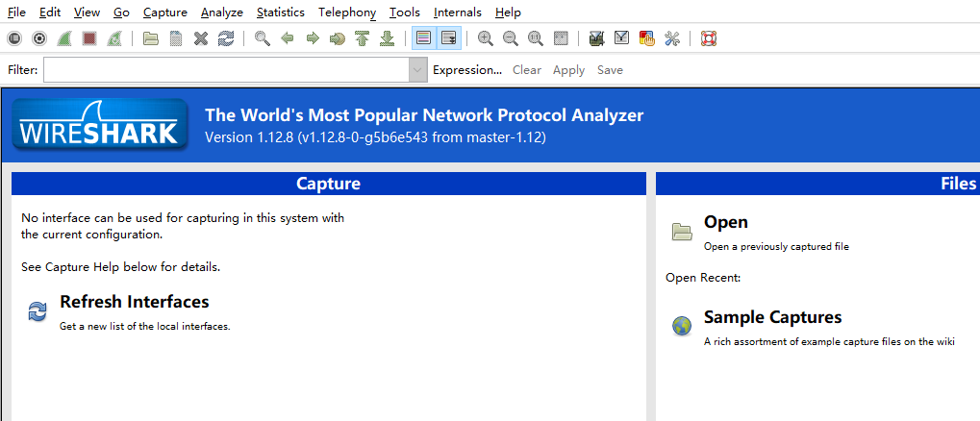The image size is (980, 421).
Task: Expand the filter history dropdown arrow
Action: (x=418, y=70)
